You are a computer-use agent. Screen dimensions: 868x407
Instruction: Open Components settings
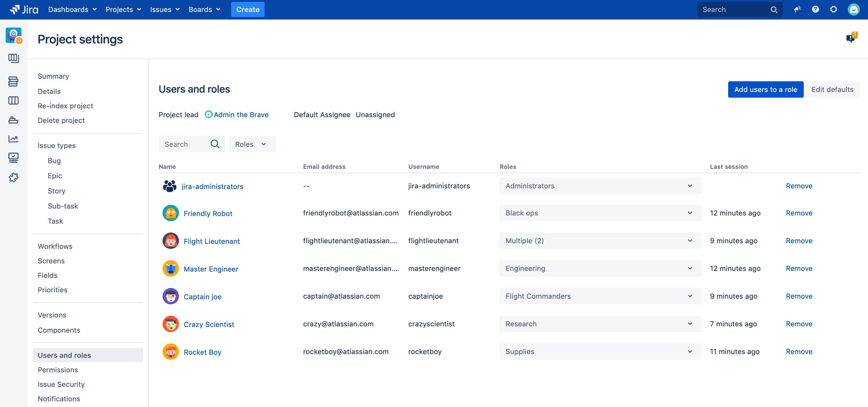59,330
